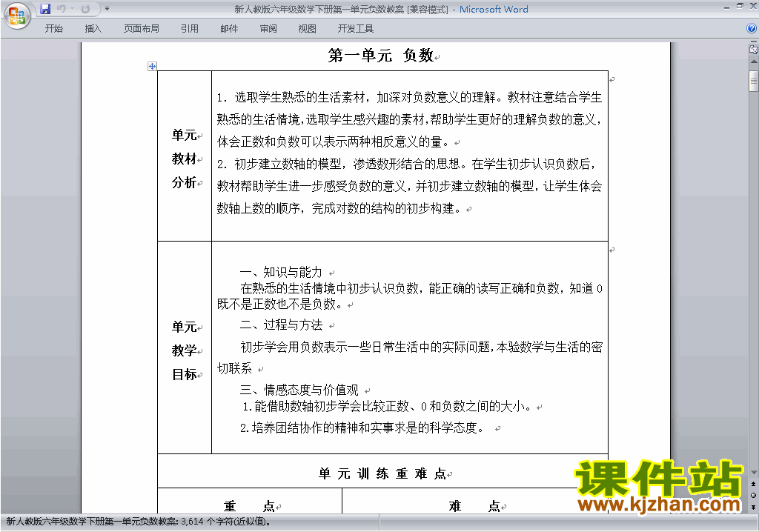The height and width of the screenshot is (532, 759).
Task: Click the heading 单元训练重难点
Action: tap(382, 473)
